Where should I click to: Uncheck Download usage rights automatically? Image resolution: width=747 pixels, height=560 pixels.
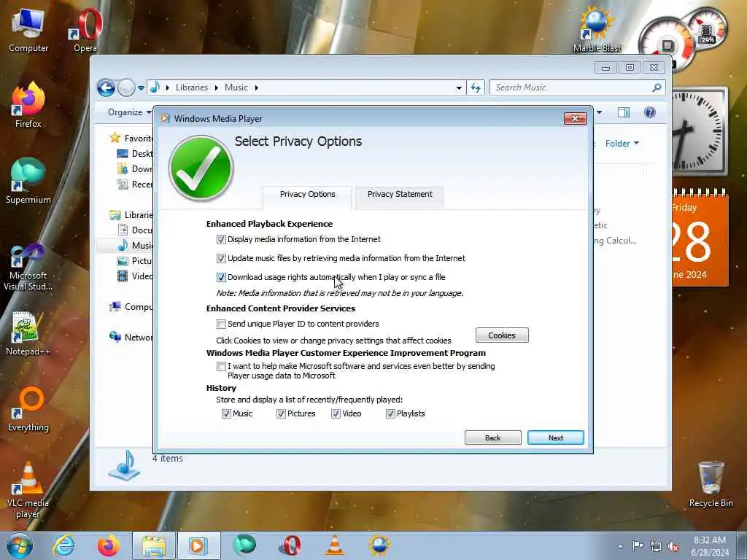point(221,277)
